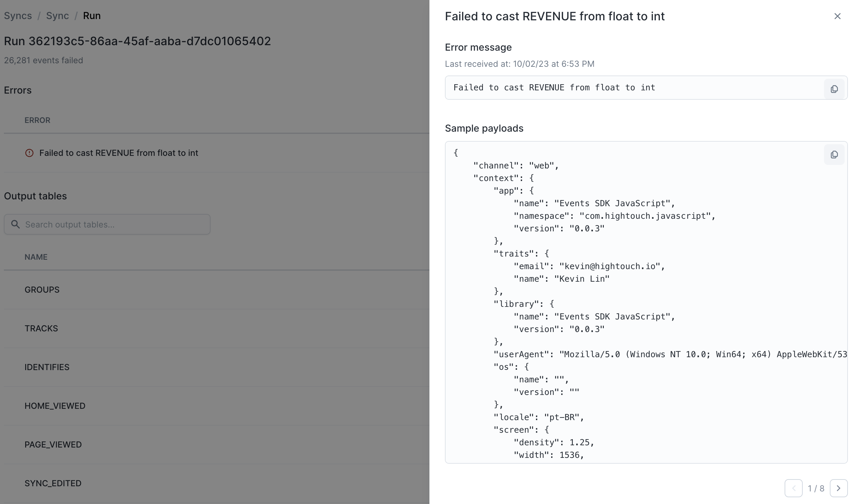855x504 pixels.
Task: Select the PAGE_VIEWED output table
Action: (x=53, y=445)
